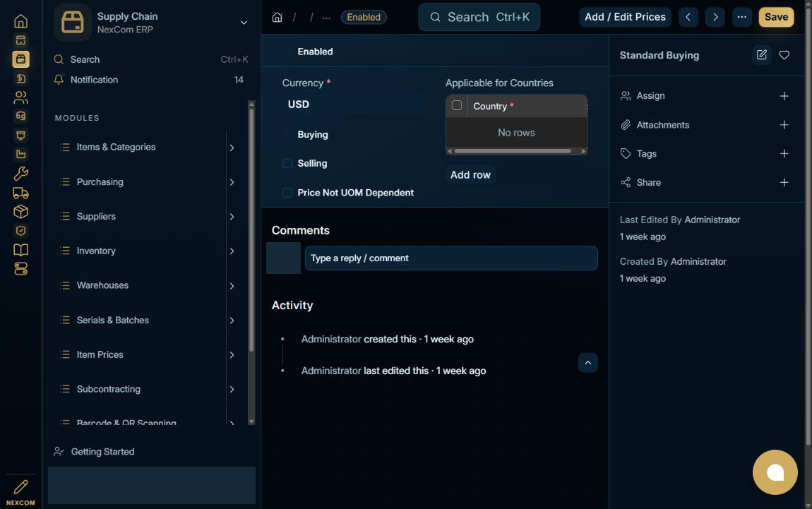This screenshot has height=509, width=812.
Task: Click the NexCom pencil edit icon
Action: (x=20, y=486)
